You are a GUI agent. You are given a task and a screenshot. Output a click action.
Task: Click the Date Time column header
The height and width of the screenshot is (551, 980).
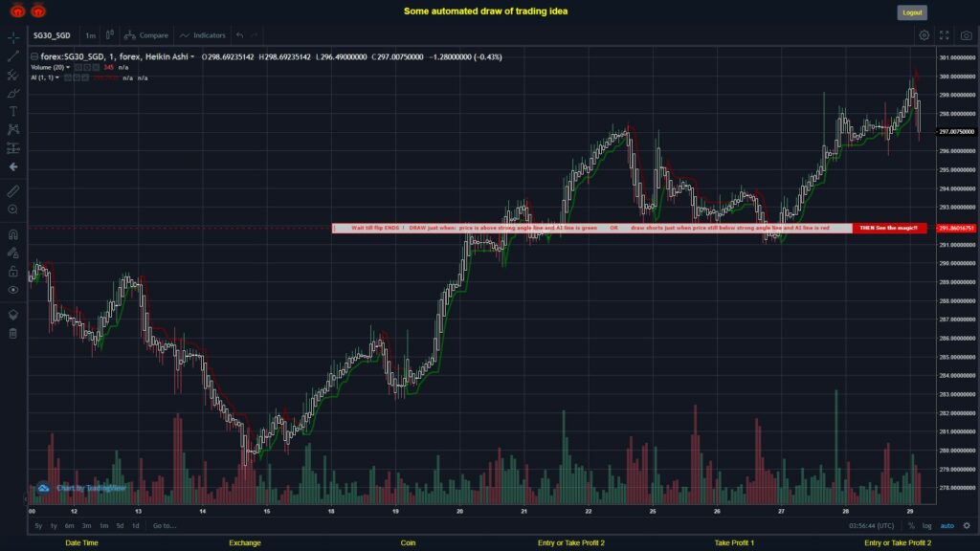tap(82, 543)
